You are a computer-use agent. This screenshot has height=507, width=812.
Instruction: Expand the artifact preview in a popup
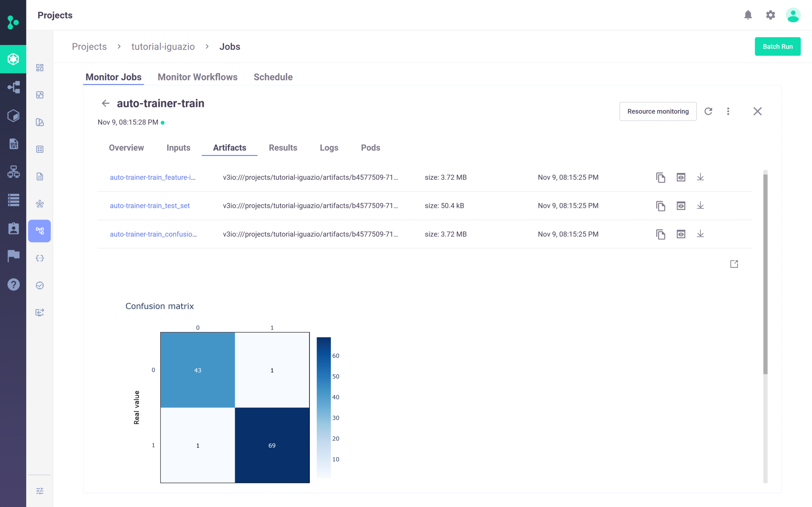(x=734, y=264)
